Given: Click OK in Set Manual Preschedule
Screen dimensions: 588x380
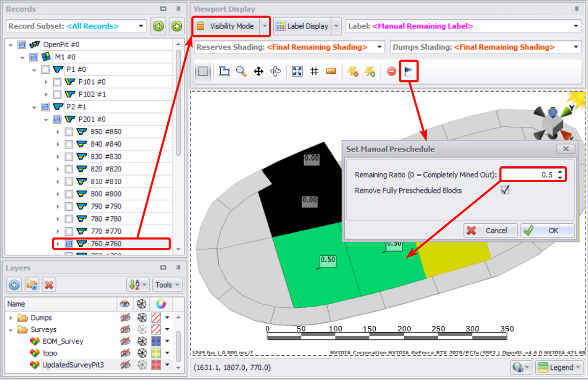Looking at the screenshot, I should point(547,231).
